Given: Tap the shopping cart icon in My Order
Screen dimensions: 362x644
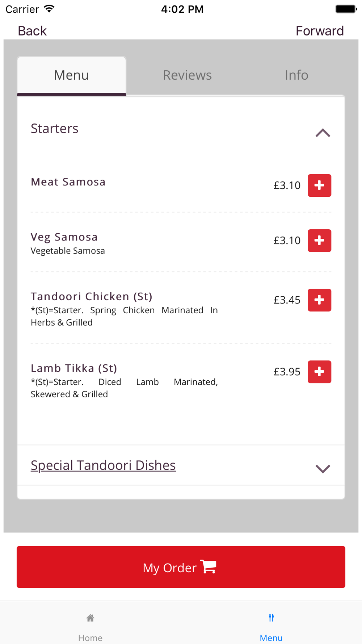Looking at the screenshot, I should click(209, 567).
